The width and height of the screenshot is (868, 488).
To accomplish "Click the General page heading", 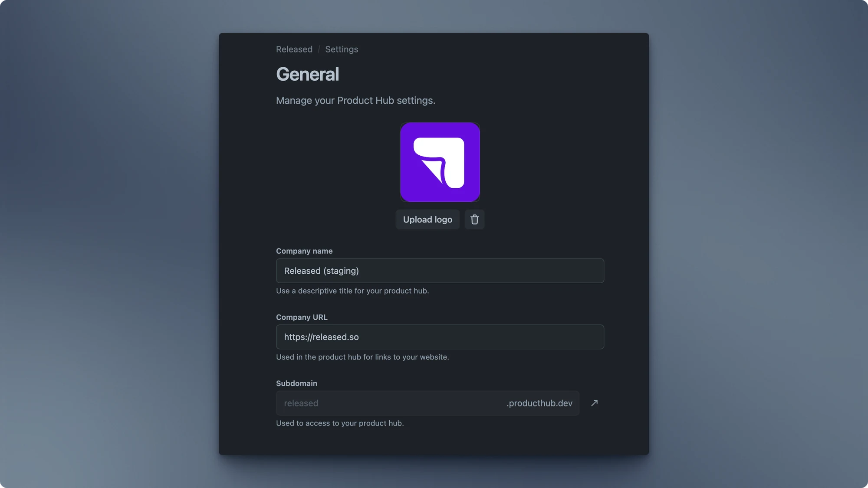I will coord(307,74).
